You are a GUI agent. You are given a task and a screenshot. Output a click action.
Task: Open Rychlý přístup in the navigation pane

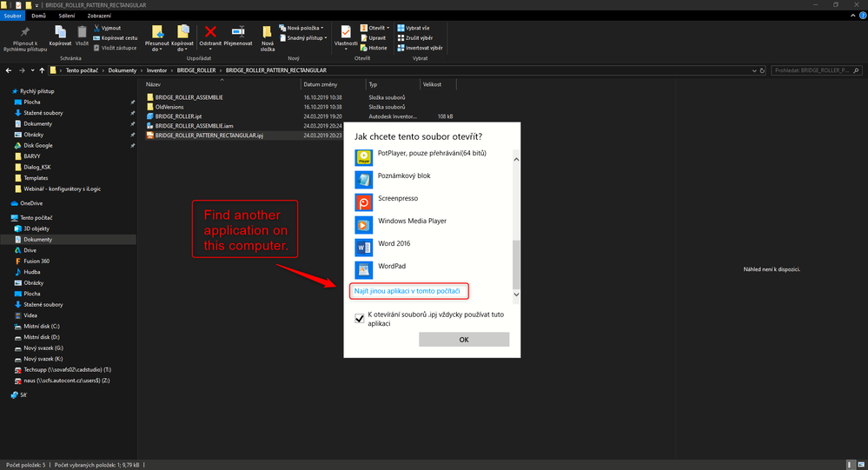point(37,91)
